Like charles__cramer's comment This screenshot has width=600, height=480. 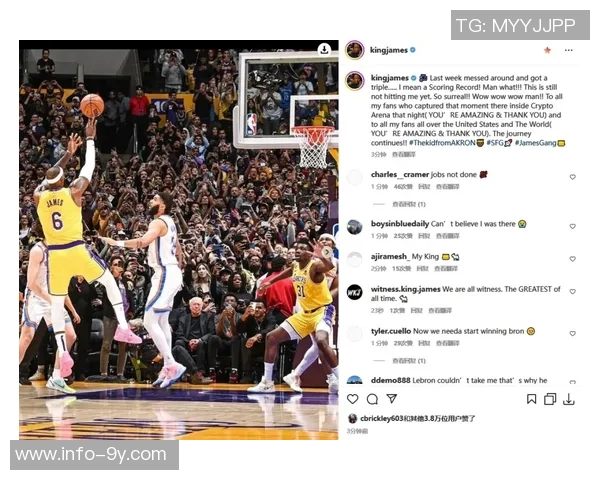572,177
